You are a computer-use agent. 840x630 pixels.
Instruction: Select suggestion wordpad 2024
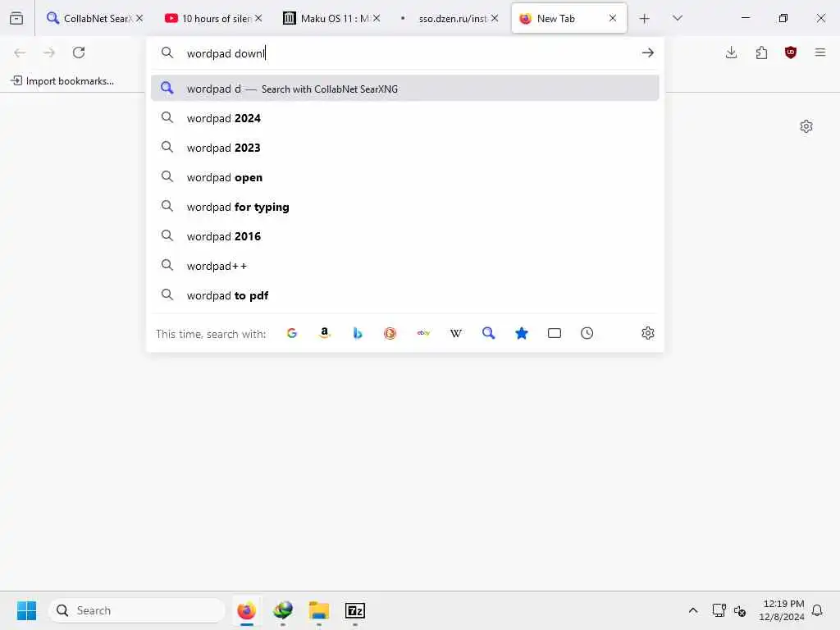click(x=405, y=118)
